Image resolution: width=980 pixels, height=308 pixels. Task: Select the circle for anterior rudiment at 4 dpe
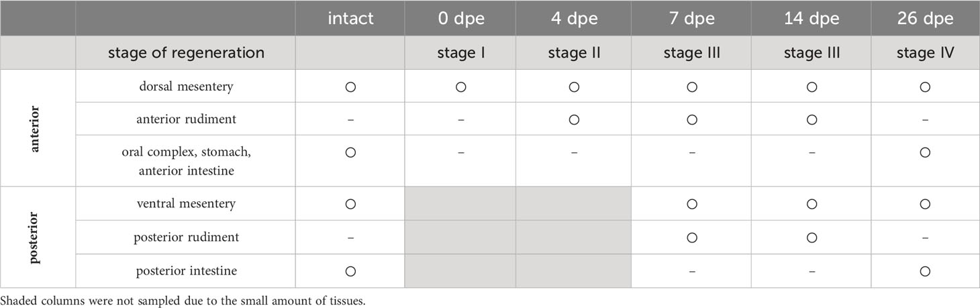click(573, 119)
